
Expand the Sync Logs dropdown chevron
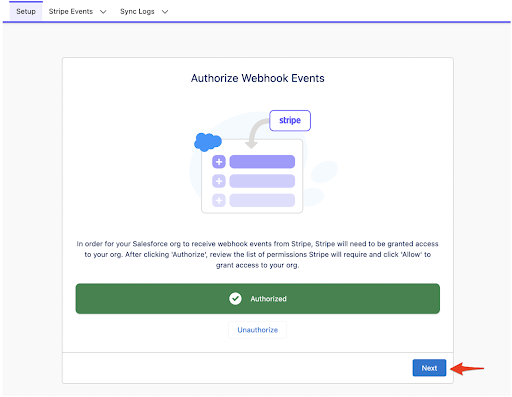[165, 12]
